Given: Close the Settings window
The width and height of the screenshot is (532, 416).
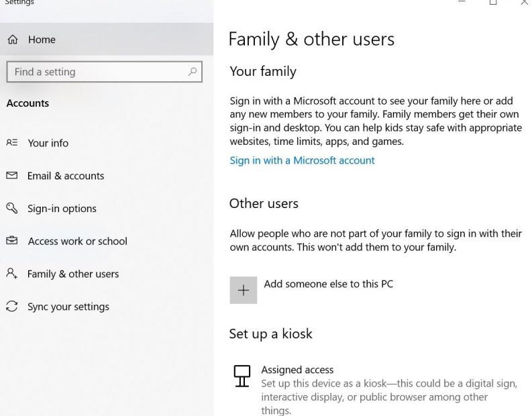Looking at the screenshot, I should tap(524, 2).
